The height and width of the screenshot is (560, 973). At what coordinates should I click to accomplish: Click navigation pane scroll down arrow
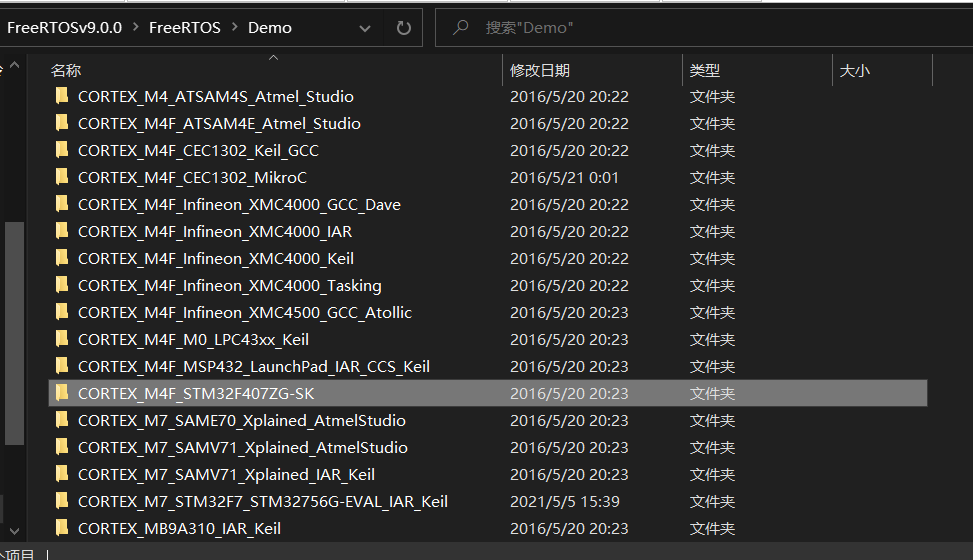pyautogui.click(x=15, y=531)
